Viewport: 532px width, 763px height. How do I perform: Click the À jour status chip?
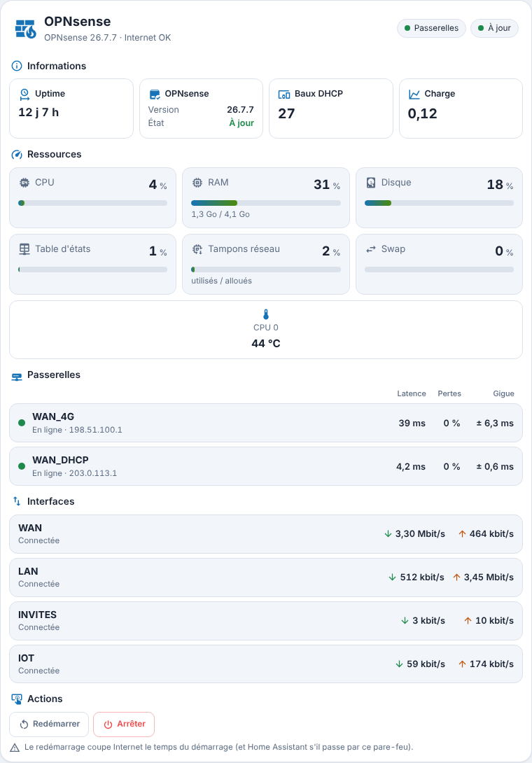[494, 28]
